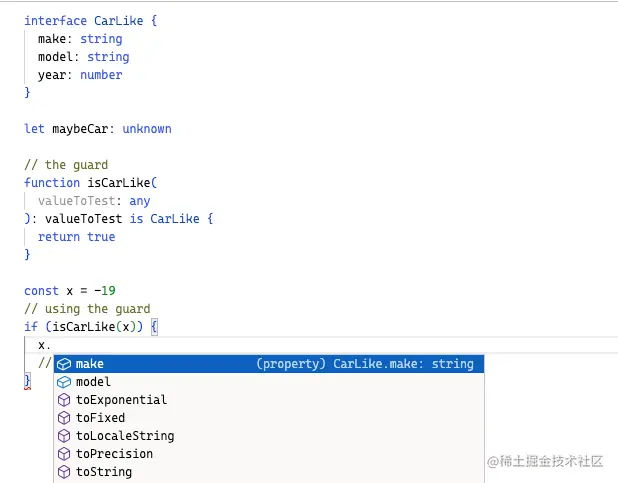This screenshot has height=483, width=618.
Task: Click the closing brace with red squiggle
Action: tap(27, 381)
